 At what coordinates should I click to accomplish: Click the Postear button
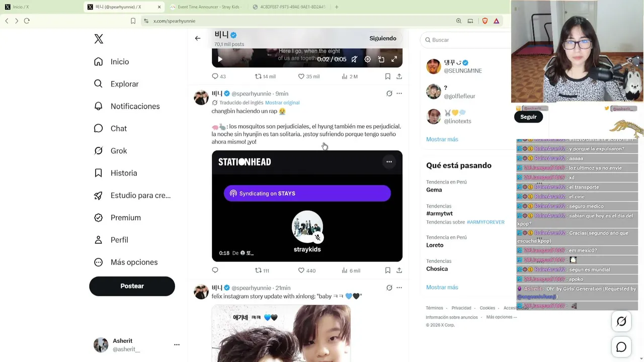132,286
